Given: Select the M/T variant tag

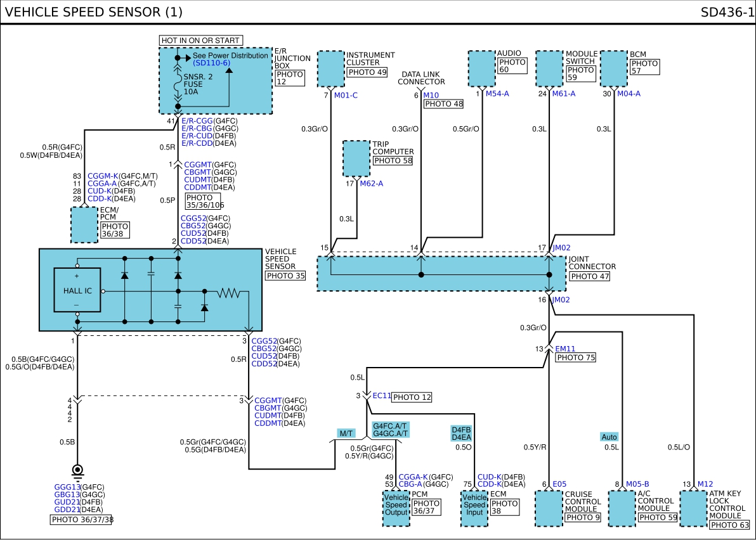Looking at the screenshot, I should point(346,434).
